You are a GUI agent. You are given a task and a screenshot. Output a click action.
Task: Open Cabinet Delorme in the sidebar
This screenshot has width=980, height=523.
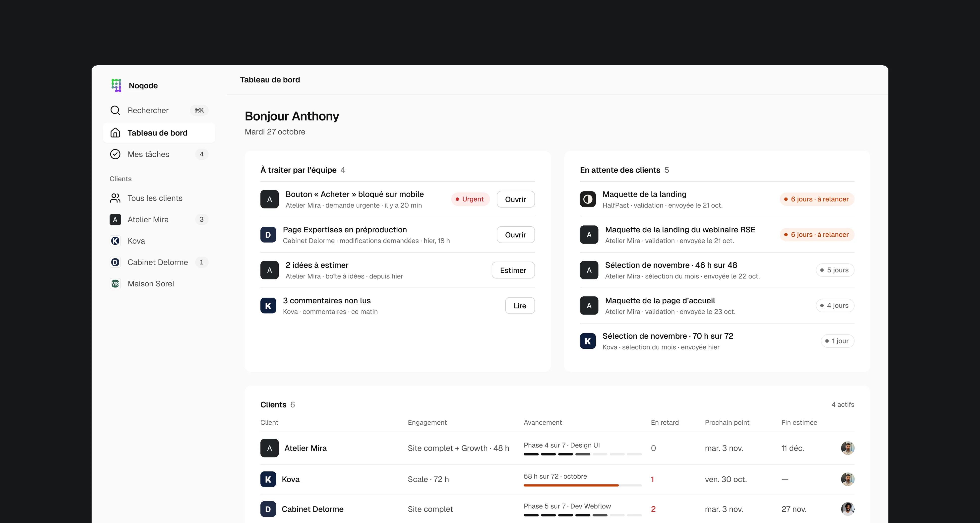159,262
